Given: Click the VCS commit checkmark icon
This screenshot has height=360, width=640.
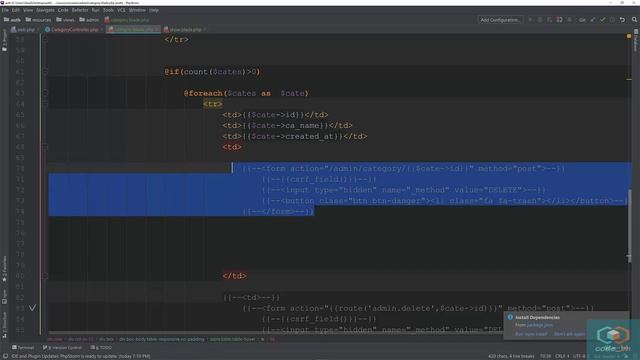Looking at the screenshot, I should (602, 20).
